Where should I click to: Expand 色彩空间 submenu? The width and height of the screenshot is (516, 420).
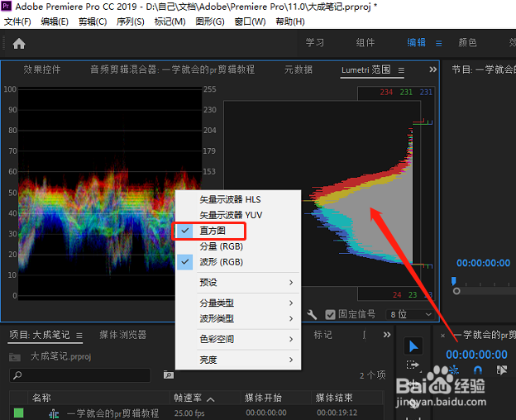click(238, 339)
